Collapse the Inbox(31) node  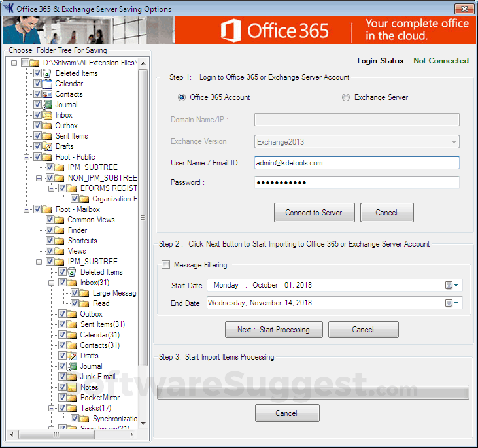point(51,283)
